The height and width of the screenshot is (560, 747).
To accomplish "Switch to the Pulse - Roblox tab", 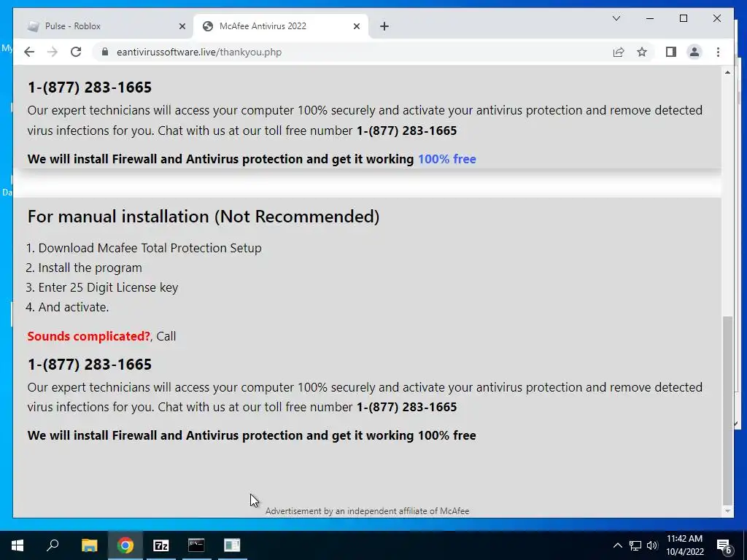I will pyautogui.click(x=105, y=26).
